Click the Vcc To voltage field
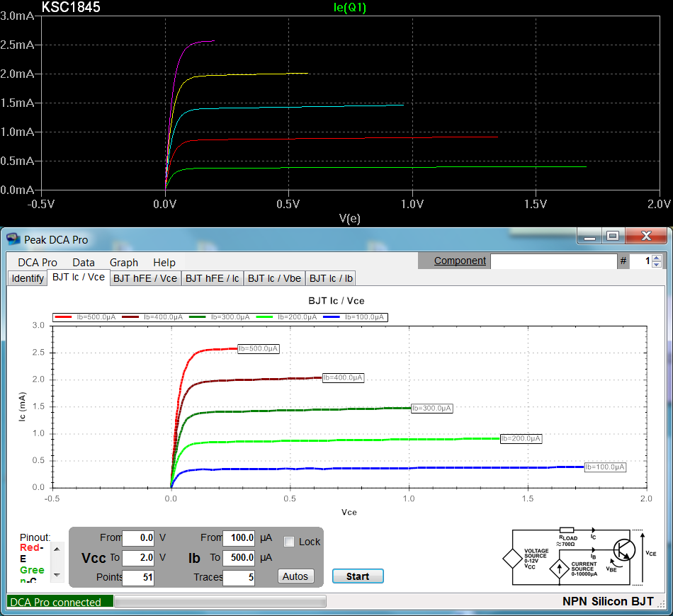Screen dimensions: 673x616 [138, 557]
